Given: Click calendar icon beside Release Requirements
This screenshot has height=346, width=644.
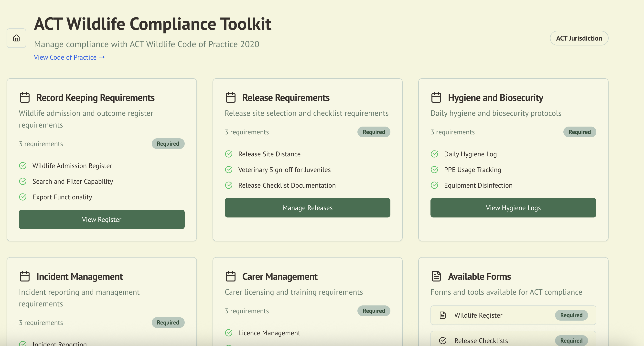Looking at the screenshot, I should [230, 97].
